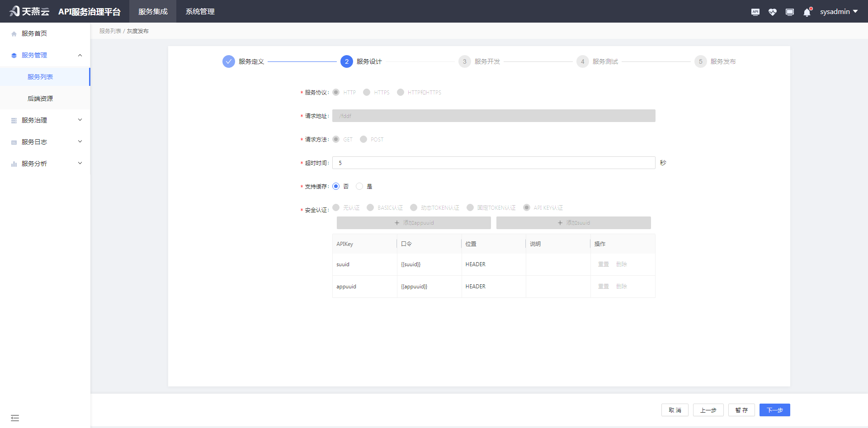View notifications via the bell icon
868x428 pixels.
point(807,12)
